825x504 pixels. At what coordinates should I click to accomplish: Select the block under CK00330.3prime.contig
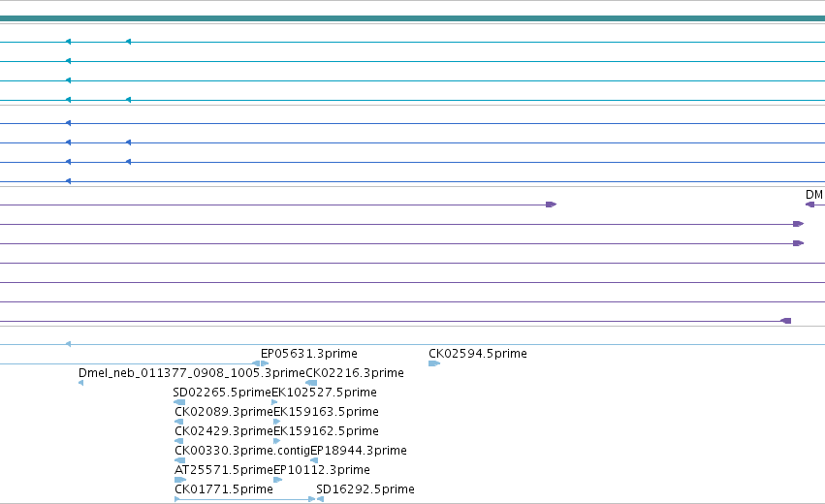[x=180, y=460]
